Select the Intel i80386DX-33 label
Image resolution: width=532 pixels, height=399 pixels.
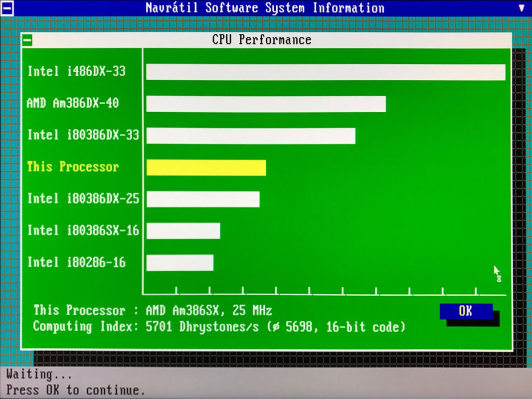point(83,135)
